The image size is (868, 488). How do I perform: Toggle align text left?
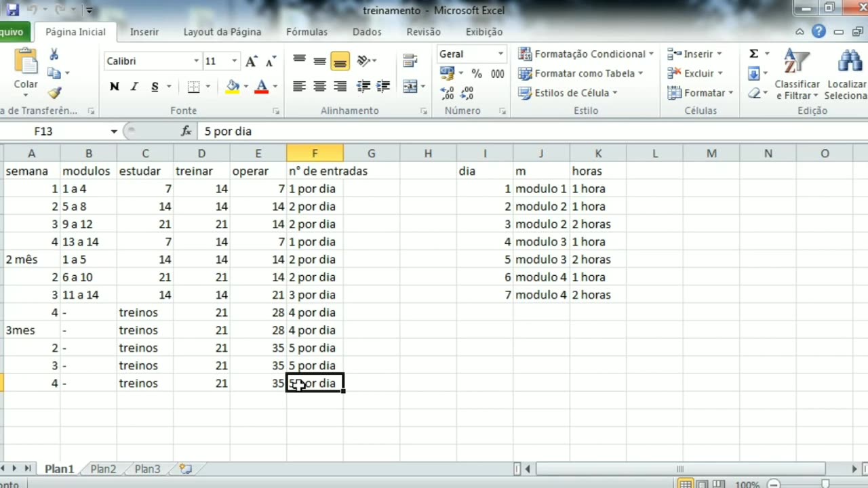299,87
